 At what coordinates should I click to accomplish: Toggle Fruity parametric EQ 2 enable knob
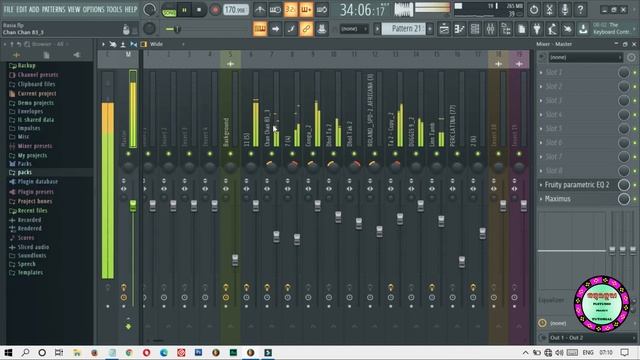[x=624, y=185]
